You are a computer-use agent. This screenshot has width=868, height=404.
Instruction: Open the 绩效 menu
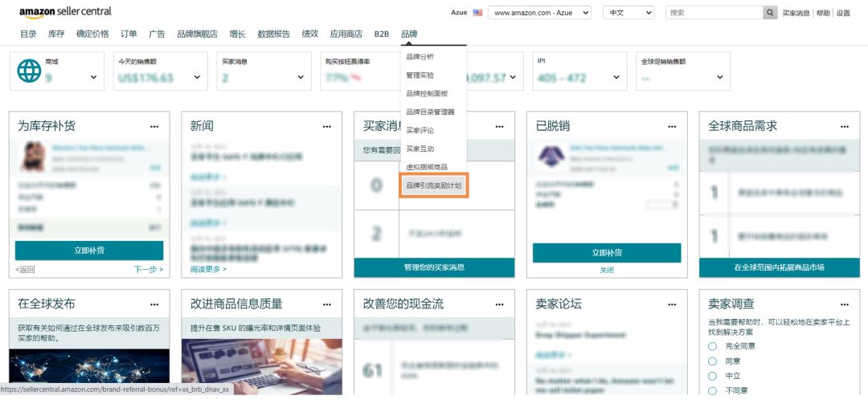click(x=310, y=35)
